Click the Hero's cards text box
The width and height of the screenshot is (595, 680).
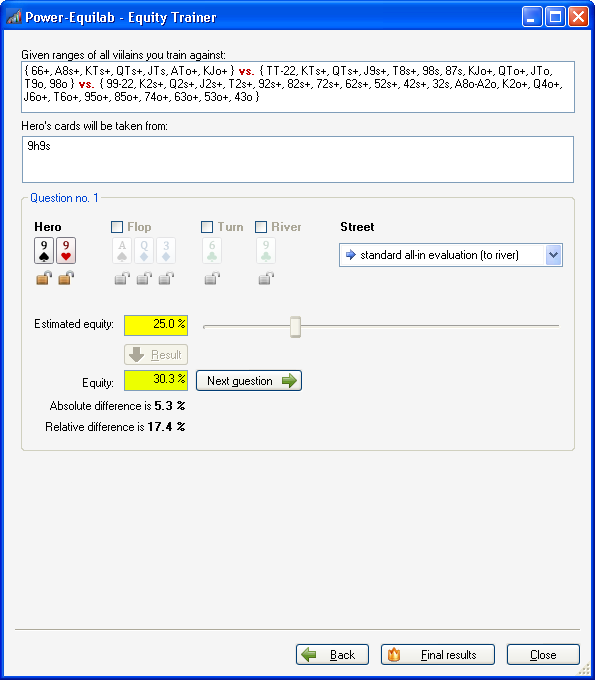coord(298,160)
